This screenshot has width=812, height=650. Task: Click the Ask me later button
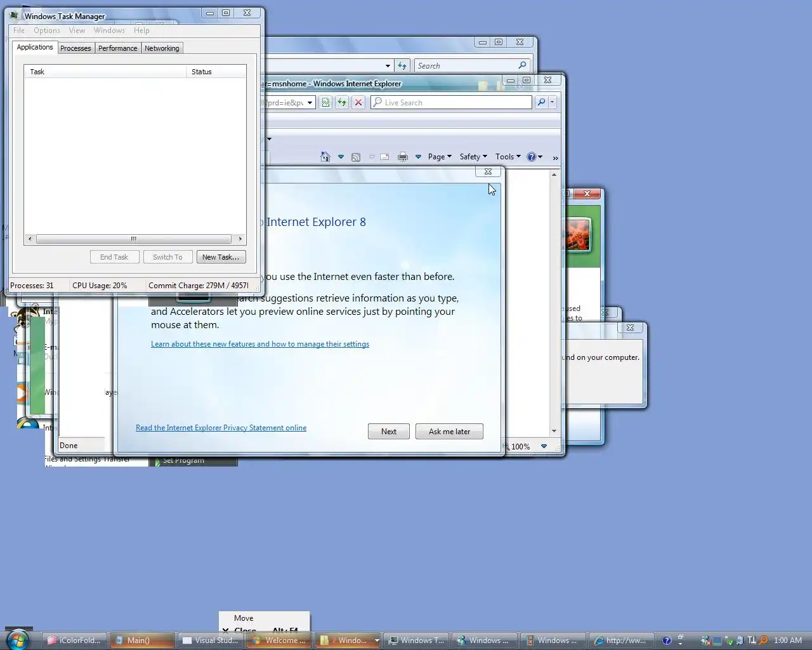point(449,432)
